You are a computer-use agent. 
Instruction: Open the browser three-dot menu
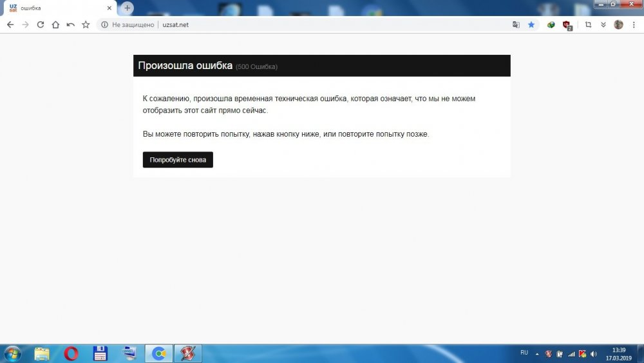[x=634, y=25]
